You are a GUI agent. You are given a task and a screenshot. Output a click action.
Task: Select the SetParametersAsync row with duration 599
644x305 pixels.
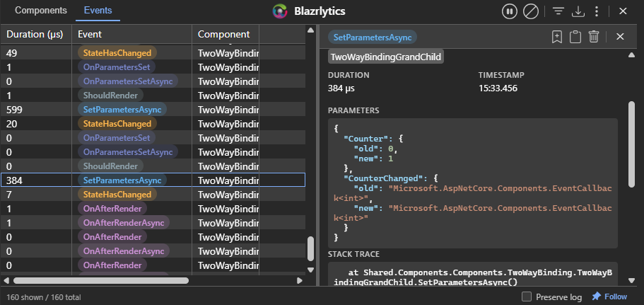[x=153, y=110]
